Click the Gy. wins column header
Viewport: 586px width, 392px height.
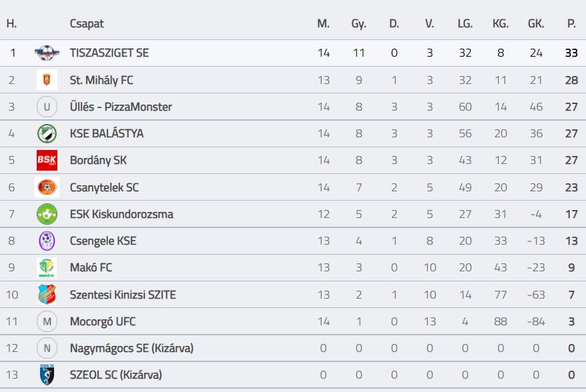(x=359, y=23)
